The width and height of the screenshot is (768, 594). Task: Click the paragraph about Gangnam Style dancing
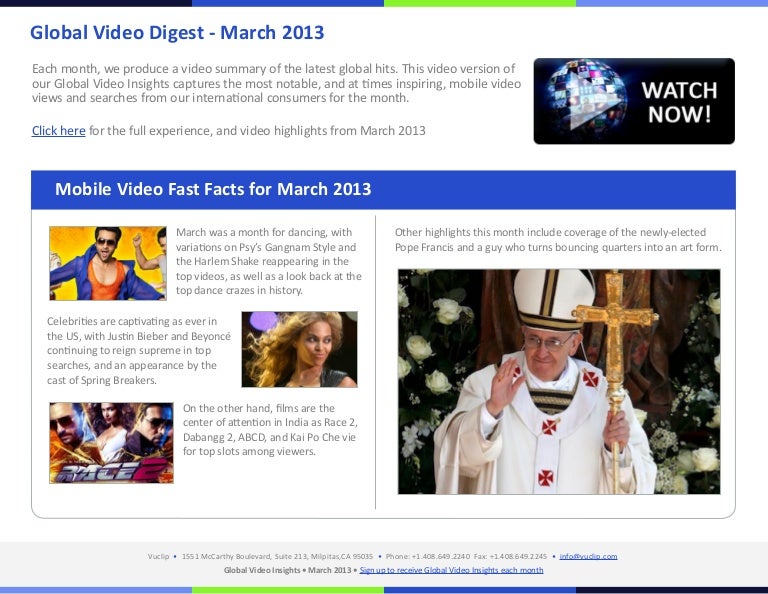point(268,261)
